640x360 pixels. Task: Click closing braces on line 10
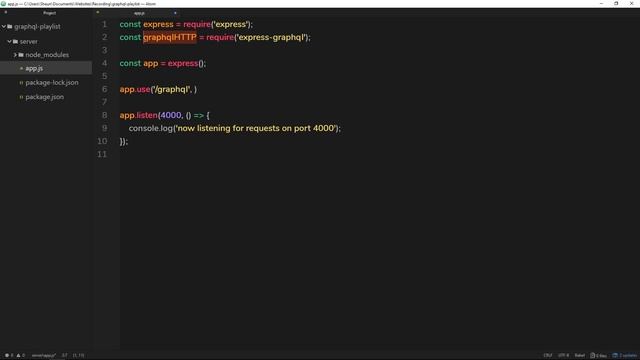click(124, 142)
